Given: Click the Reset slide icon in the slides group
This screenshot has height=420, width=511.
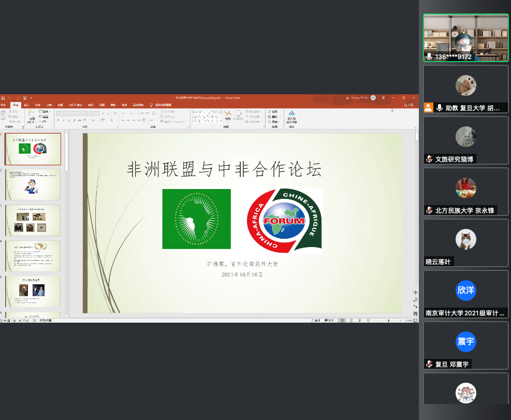Looking at the screenshot, I should (43, 117).
